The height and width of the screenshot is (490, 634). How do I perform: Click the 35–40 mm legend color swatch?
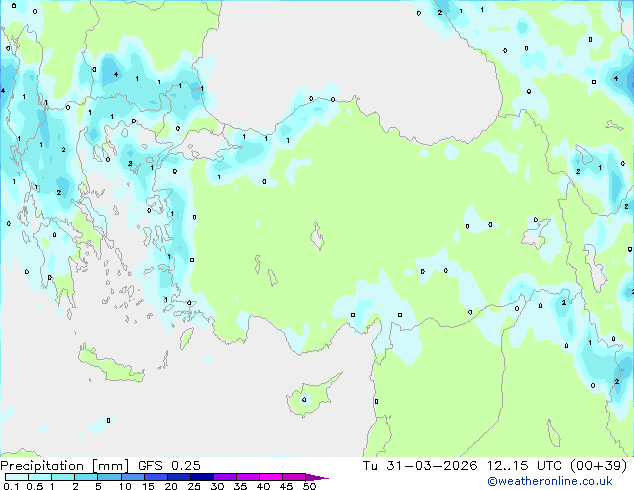247,477
